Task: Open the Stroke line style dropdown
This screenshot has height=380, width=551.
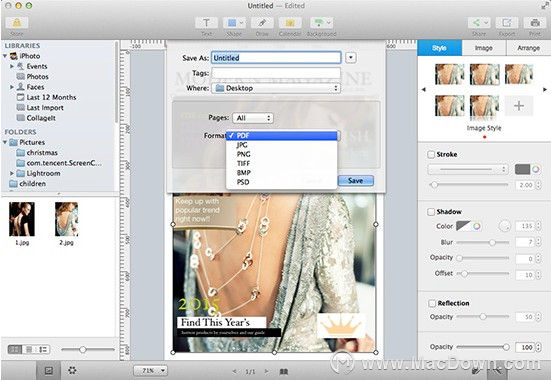Action: (x=468, y=169)
